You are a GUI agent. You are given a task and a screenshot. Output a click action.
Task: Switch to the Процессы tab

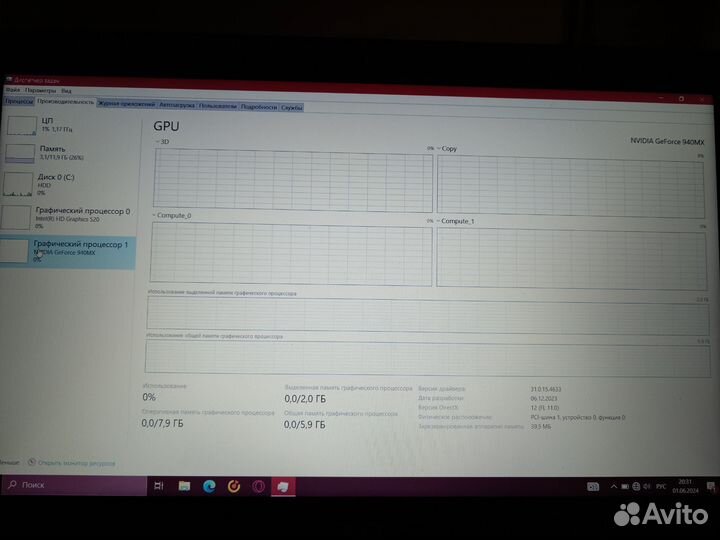19,101
